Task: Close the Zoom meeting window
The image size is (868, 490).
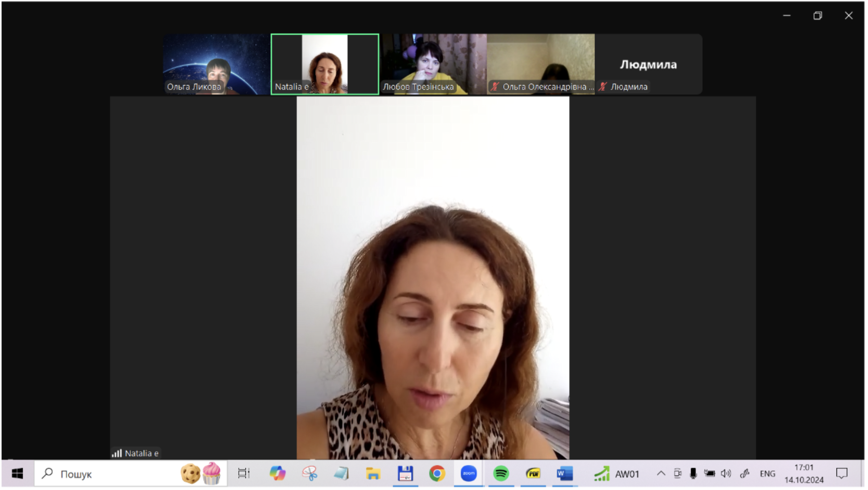Action: 848,15
